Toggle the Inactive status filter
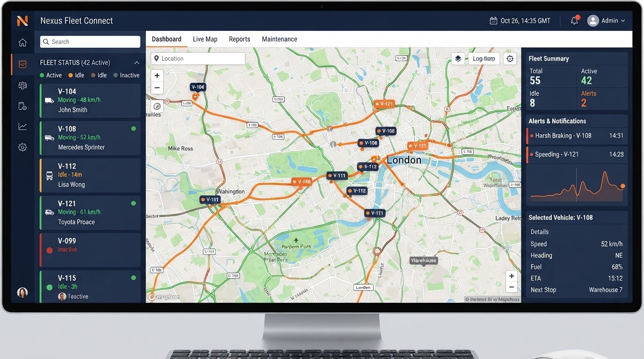Image resolution: width=644 pixels, height=359 pixels. point(126,75)
